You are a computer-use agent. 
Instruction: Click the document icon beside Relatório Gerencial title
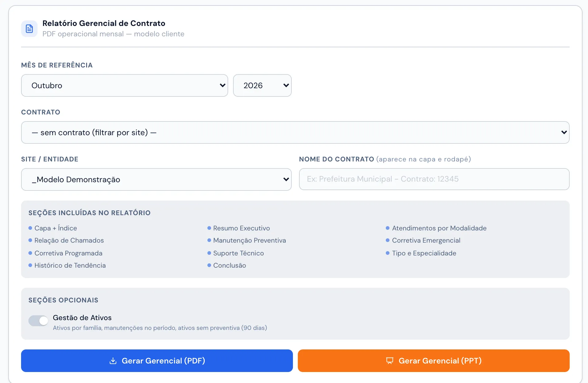tap(29, 29)
